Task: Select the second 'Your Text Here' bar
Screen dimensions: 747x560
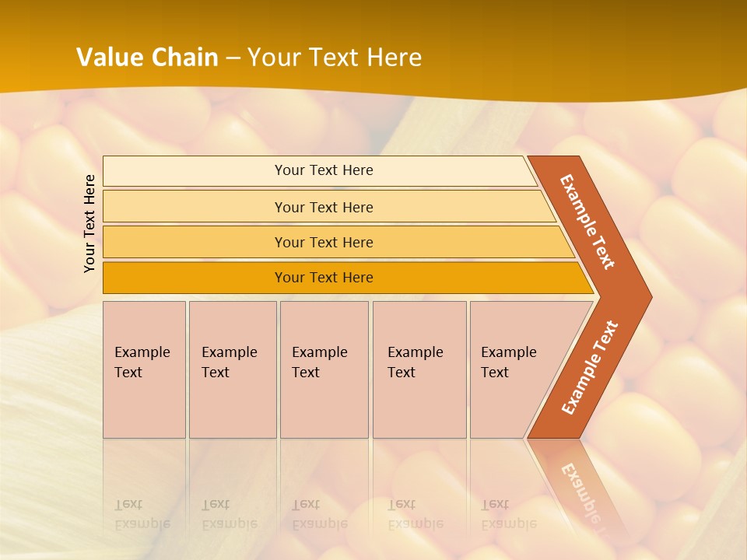Action: 323,207
